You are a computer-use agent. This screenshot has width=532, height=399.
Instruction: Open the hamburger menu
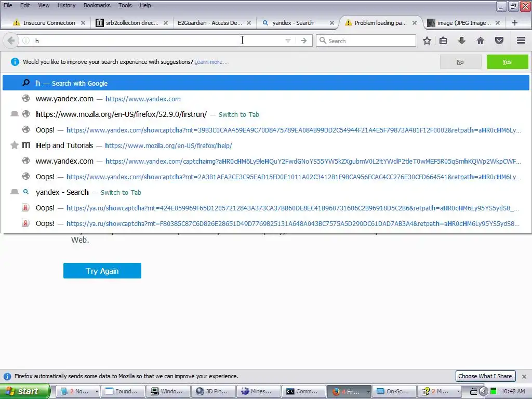click(x=521, y=41)
